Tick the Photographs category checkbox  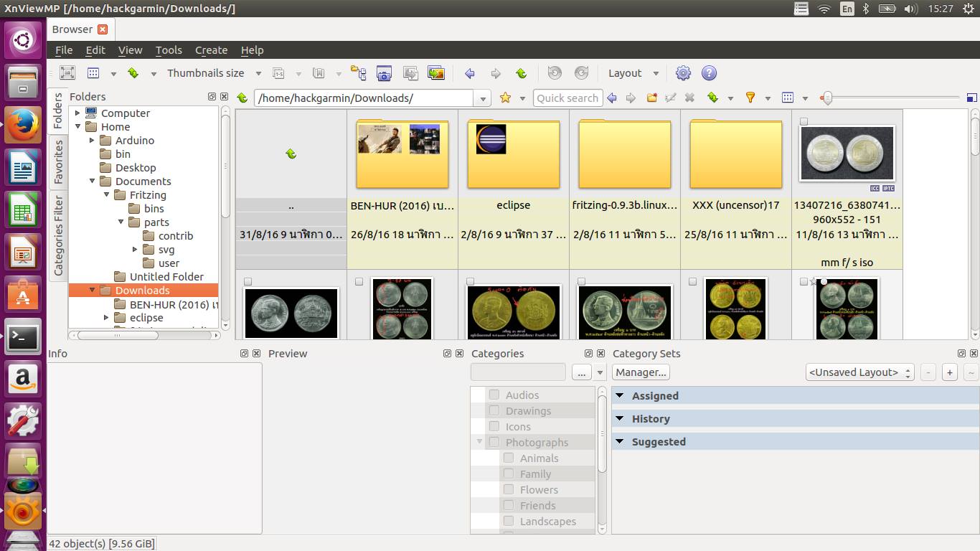click(494, 442)
